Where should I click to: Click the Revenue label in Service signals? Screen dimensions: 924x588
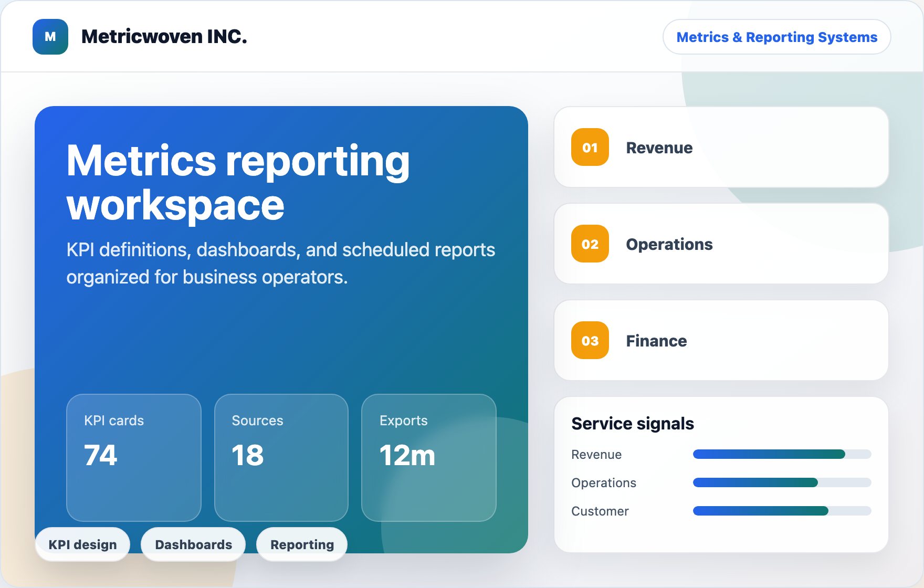(x=596, y=454)
